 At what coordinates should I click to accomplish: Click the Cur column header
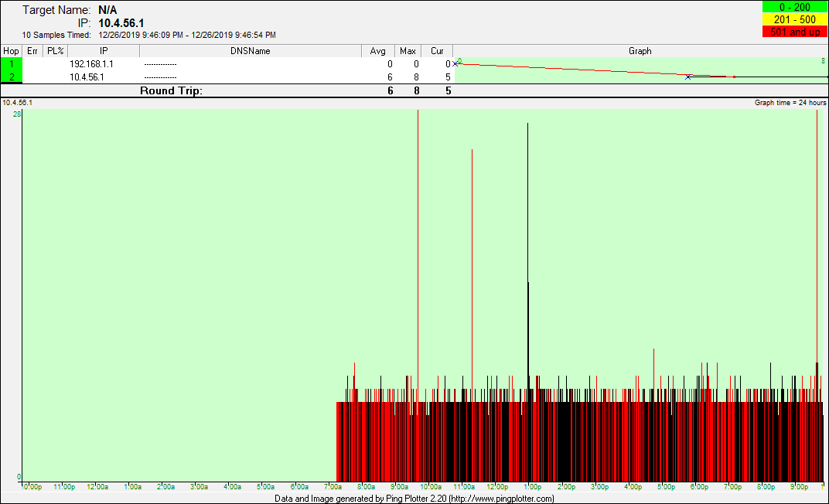click(x=437, y=51)
